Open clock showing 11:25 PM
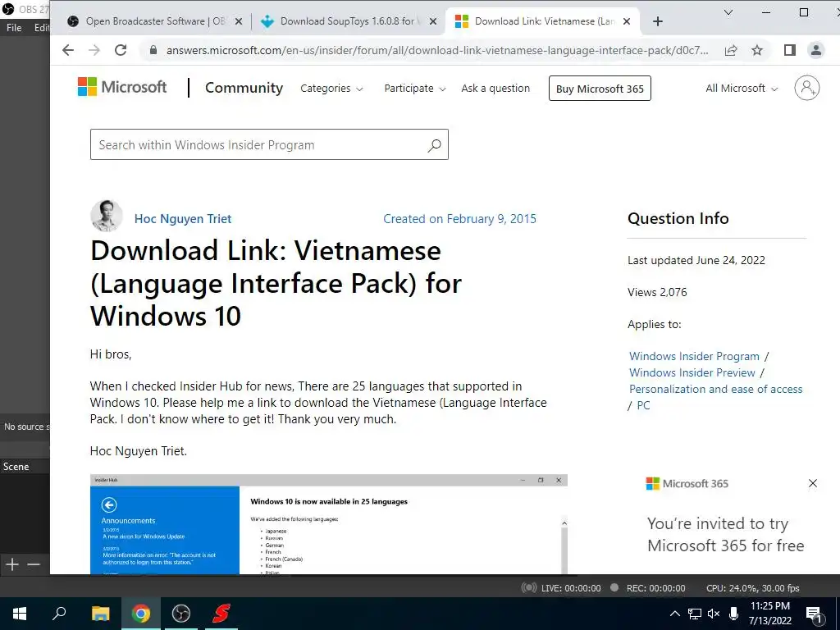Screen dimensions: 840x630 pos(769,614)
